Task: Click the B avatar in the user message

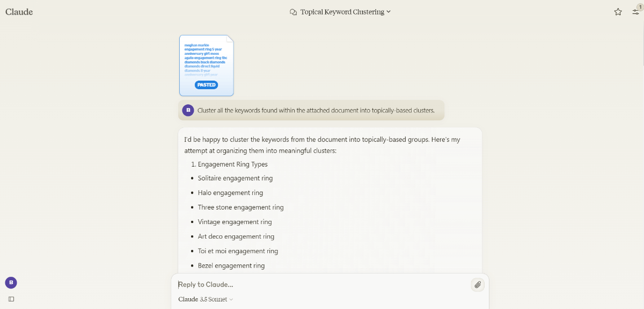Action: [188, 110]
